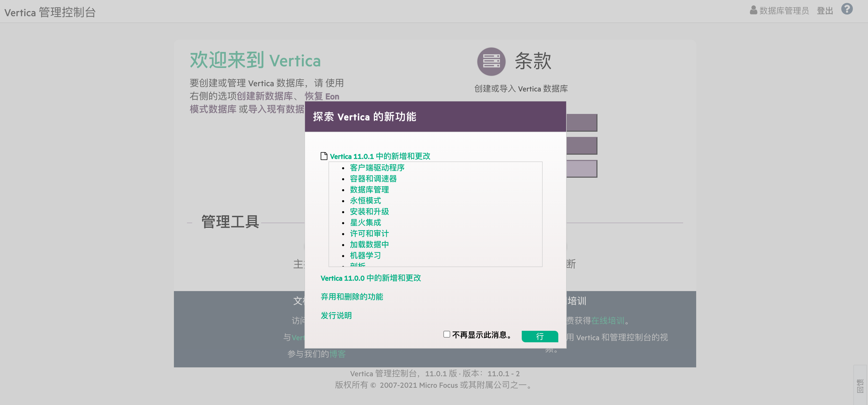Open the 发行说明 release notes link
The height and width of the screenshot is (405, 868).
(x=336, y=316)
